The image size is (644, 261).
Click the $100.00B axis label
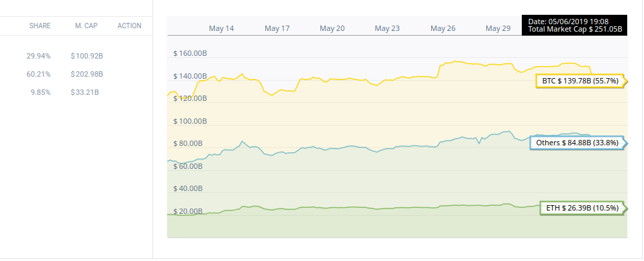pos(190,122)
